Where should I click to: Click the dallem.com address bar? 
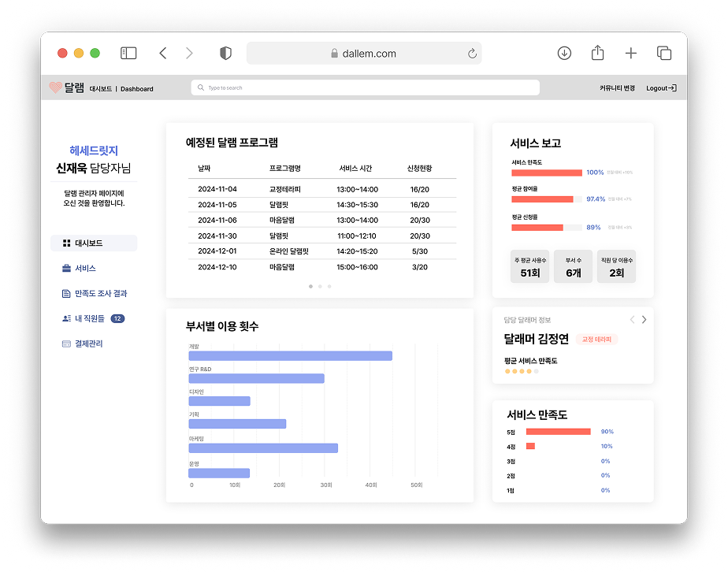tap(364, 54)
